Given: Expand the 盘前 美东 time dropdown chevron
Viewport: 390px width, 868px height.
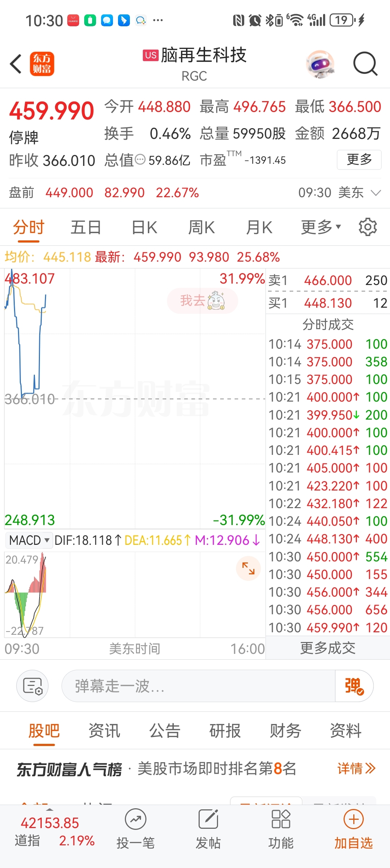Looking at the screenshot, I should [376, 193].
